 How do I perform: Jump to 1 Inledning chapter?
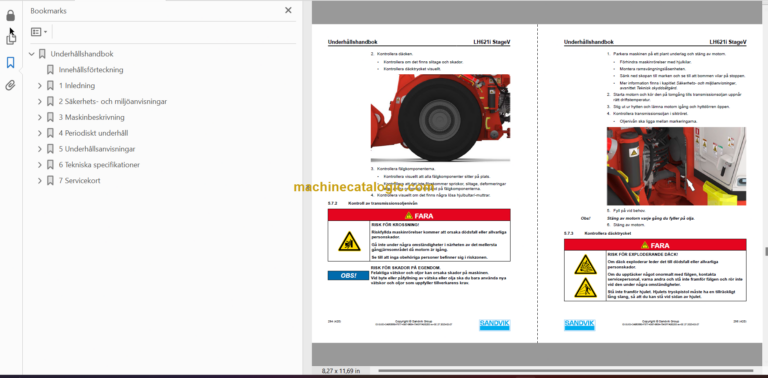point(77,86)
